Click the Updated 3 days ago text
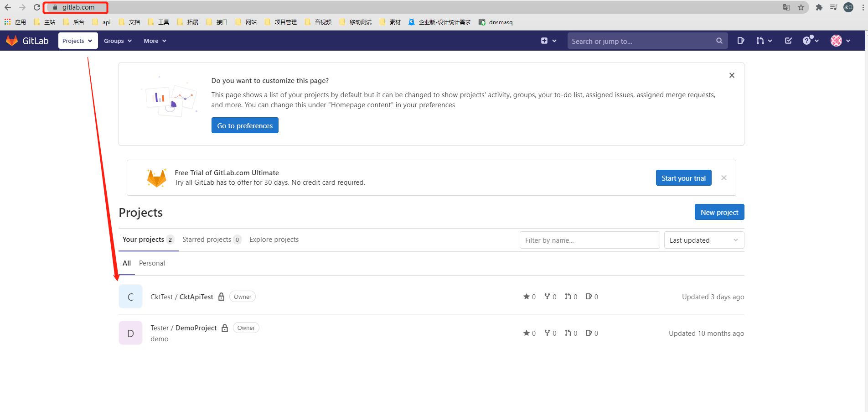Viewport: 868px width, 412px height. click(713, 297)
